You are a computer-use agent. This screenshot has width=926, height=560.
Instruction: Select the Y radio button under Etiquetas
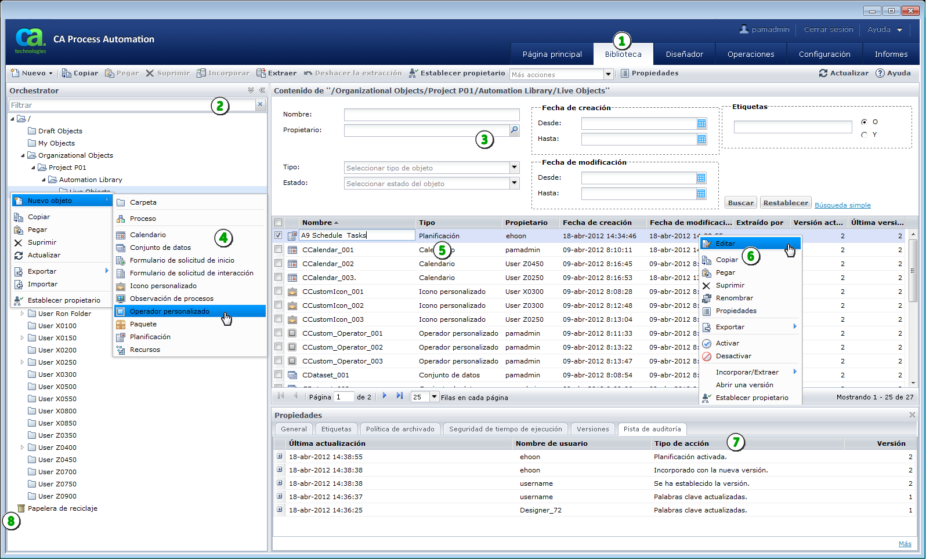click(864, 135)
